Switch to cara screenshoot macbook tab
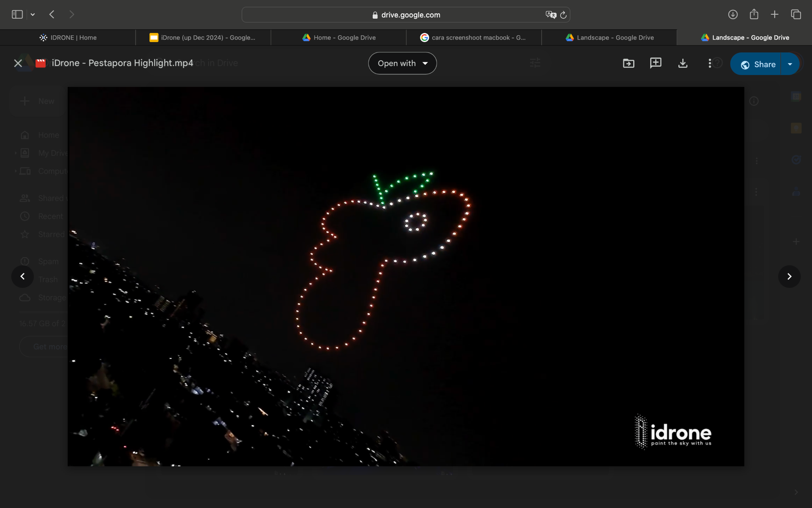This screenshot has width=812, height=508. 474,37
